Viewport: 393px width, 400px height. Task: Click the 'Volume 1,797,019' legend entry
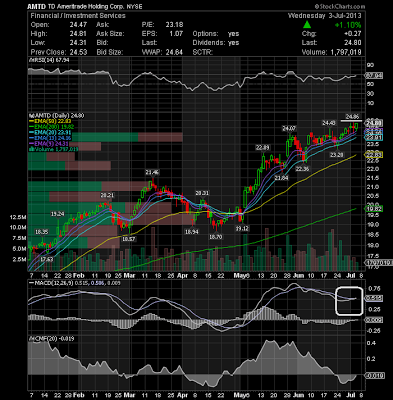click(54, 149)
